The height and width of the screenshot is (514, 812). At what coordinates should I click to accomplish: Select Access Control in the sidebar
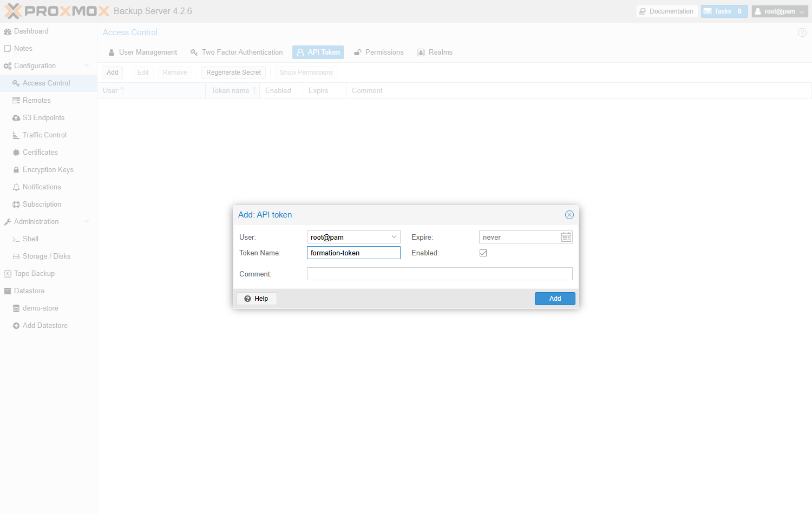(49, 83)
